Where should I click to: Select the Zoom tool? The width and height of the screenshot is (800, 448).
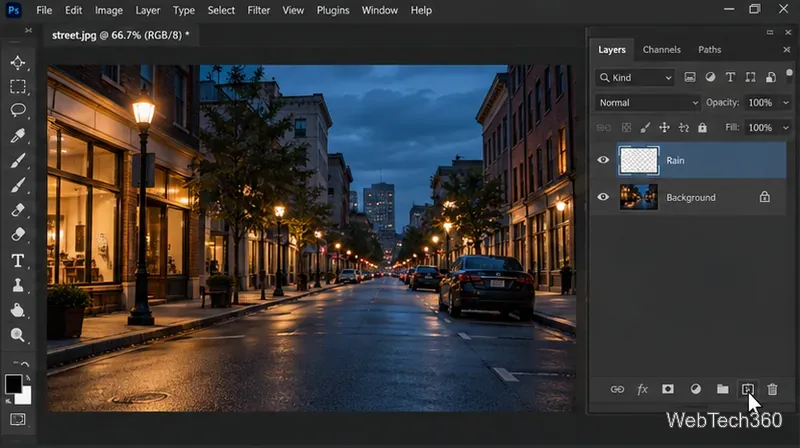(18, 335)
